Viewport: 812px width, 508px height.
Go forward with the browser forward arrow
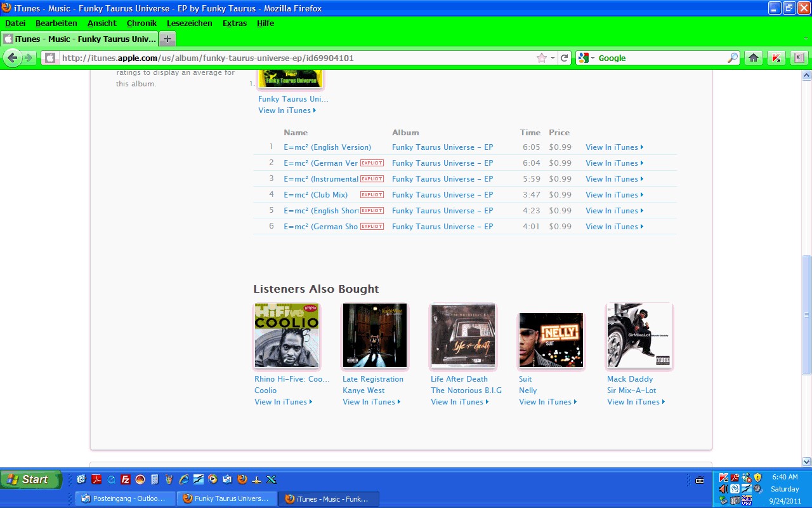pyautogui.click(x=29, y=58)
